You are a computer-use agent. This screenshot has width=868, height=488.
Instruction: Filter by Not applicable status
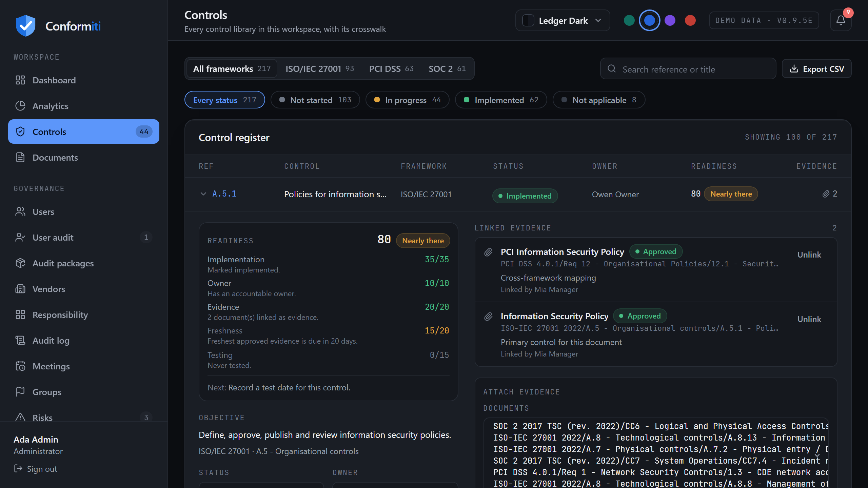coord(599,100)
